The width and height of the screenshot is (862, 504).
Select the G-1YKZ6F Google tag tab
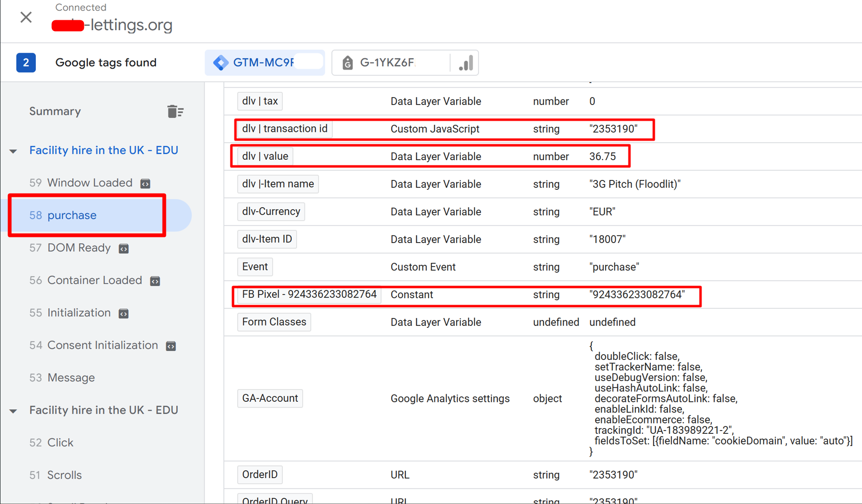click(x=388, y=63)
